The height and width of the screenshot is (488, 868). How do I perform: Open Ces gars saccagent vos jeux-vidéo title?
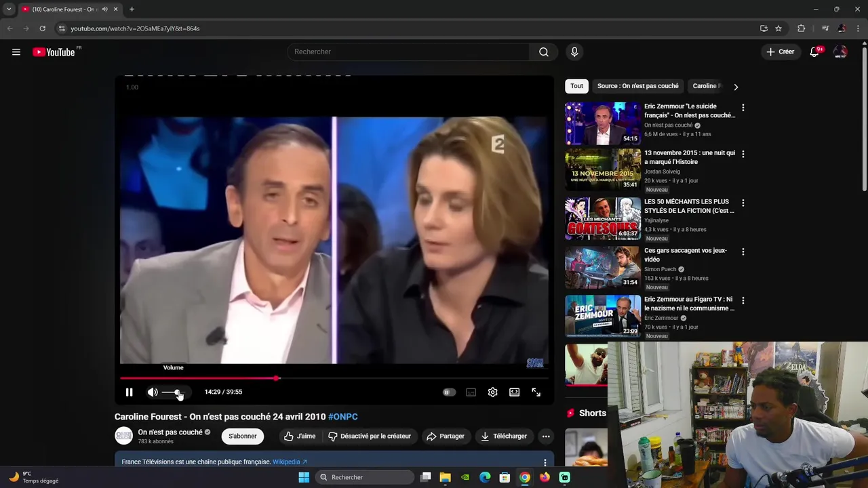point(685,255)
